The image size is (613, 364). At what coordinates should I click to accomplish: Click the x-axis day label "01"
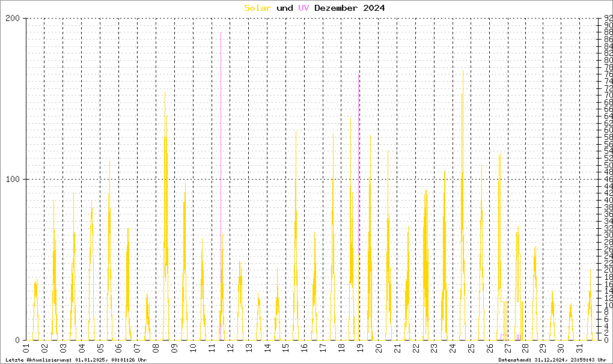tap(26, 348)
